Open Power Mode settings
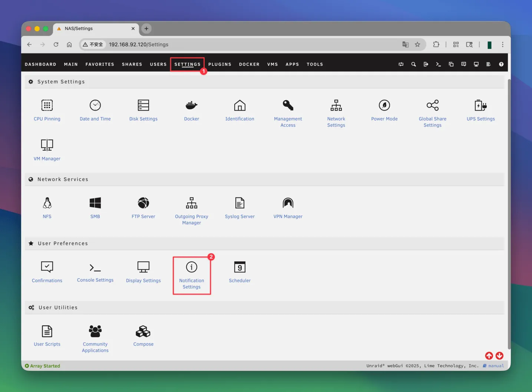The width and height of the screenshot is (532, 392). tap(384, 110)
